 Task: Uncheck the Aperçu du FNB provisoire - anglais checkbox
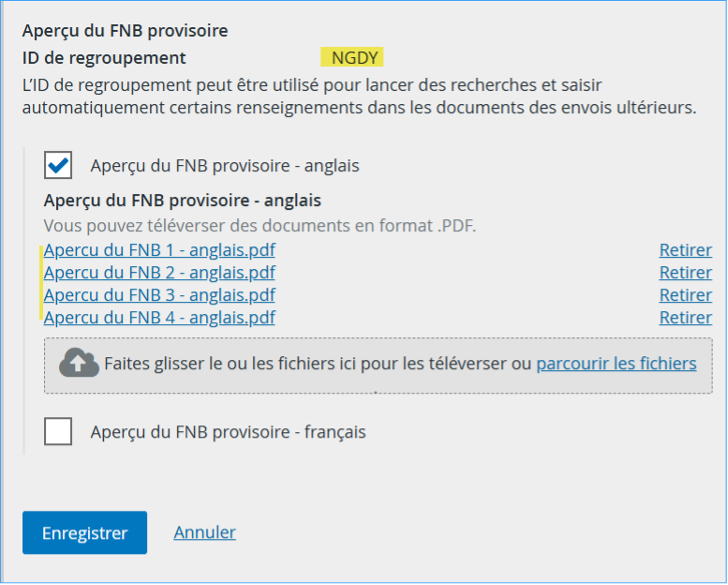(x=58, y=165)
